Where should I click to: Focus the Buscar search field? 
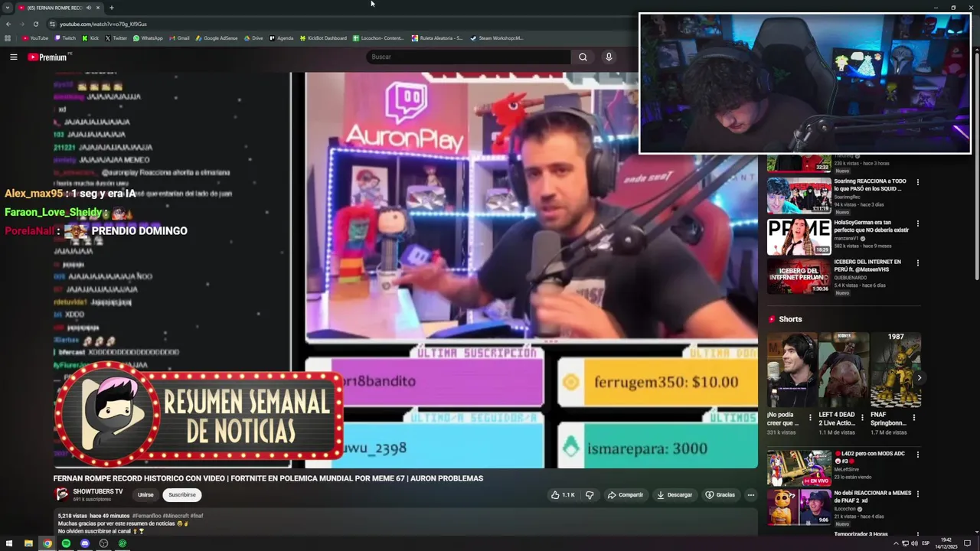tap(469, 57)
